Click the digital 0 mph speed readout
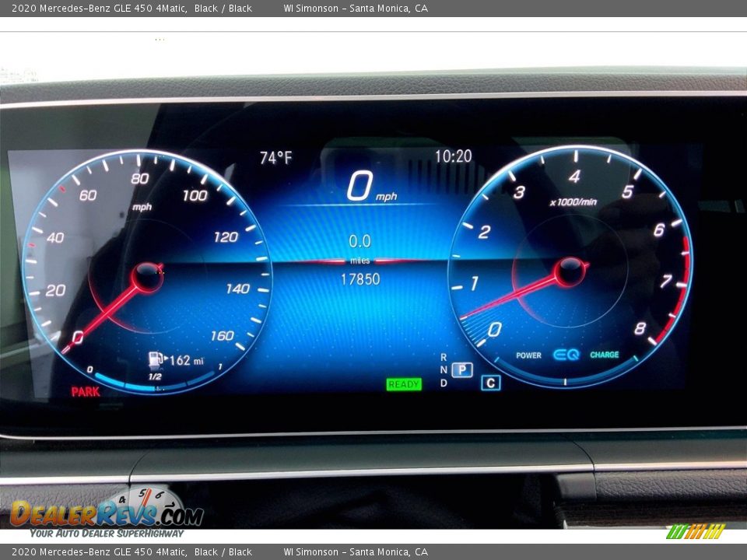The image size is (747, 560). 372,187
